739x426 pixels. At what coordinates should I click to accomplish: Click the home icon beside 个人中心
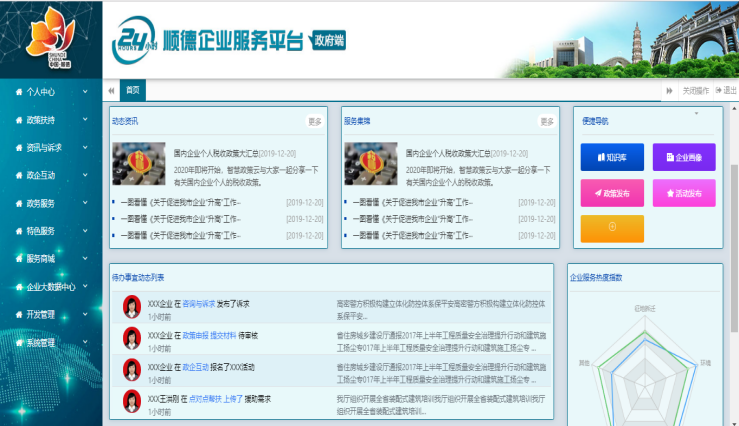(x=19, y=92)
